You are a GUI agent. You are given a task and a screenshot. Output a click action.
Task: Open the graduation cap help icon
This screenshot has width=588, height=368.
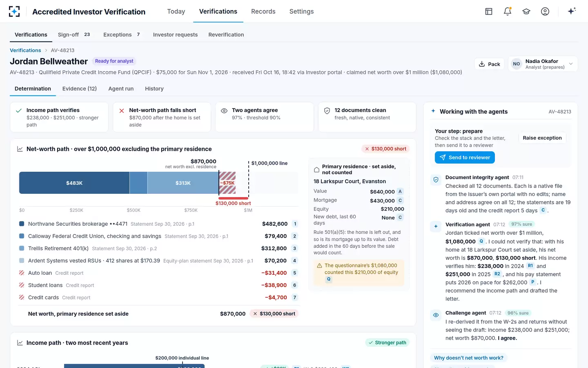point(526,11)
